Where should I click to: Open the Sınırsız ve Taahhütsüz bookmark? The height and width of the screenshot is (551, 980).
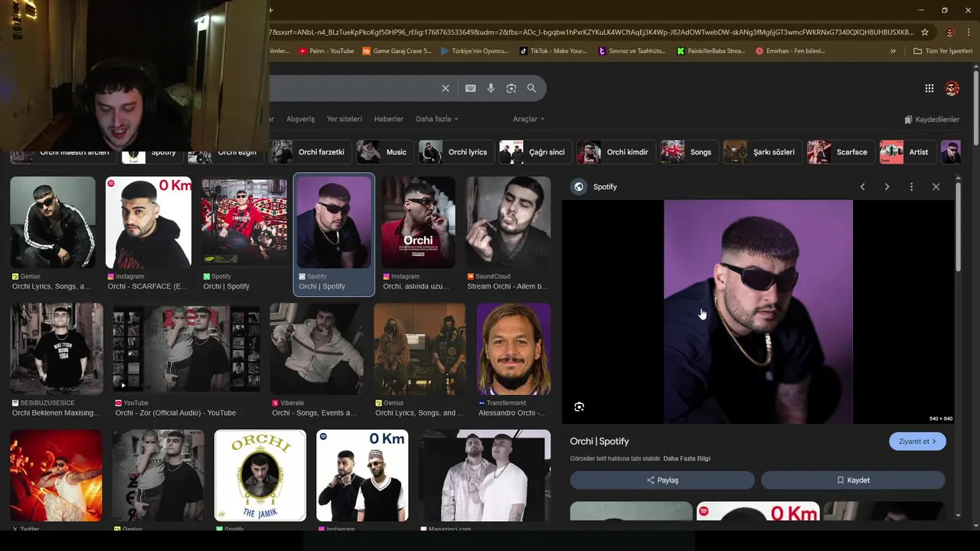tap(632, 51)
